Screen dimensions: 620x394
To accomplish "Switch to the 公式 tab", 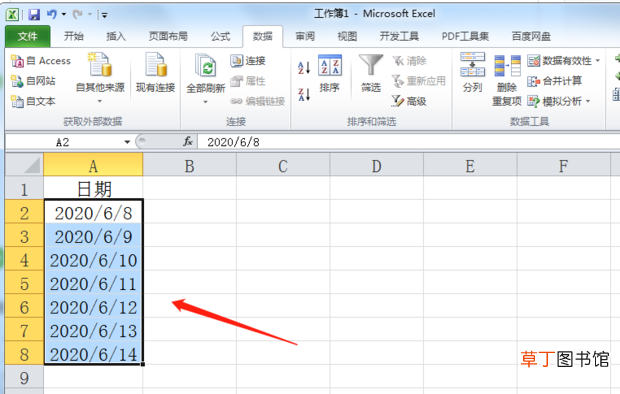I will click(x=220, y=36).
